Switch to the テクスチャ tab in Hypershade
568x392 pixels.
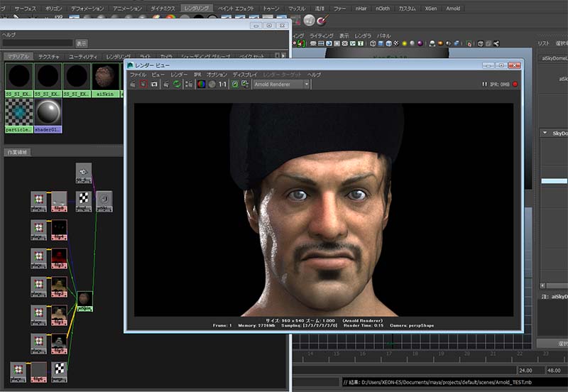point(49,57)
